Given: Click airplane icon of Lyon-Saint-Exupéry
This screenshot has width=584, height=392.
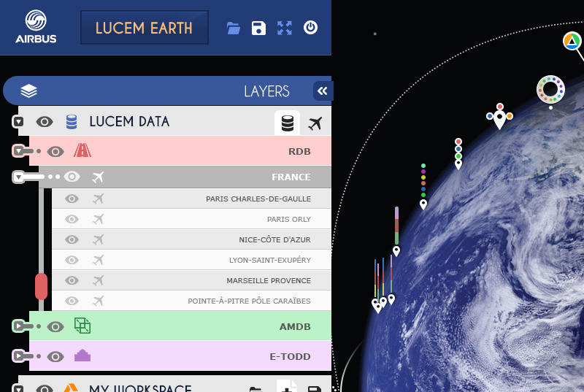Looking at the screenshot, I should (99, 260).
